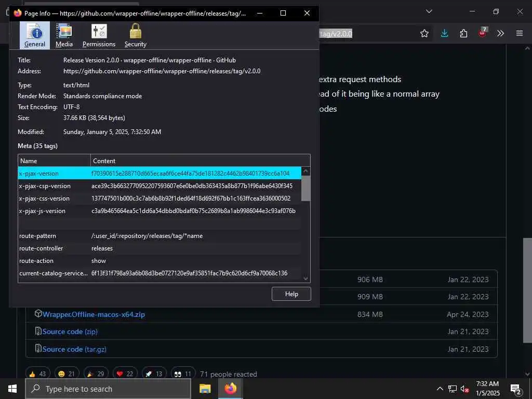Download Wrapper.Offline-macos-x64.zip
This screenshot has height=399, width=532.
(94, 314)
